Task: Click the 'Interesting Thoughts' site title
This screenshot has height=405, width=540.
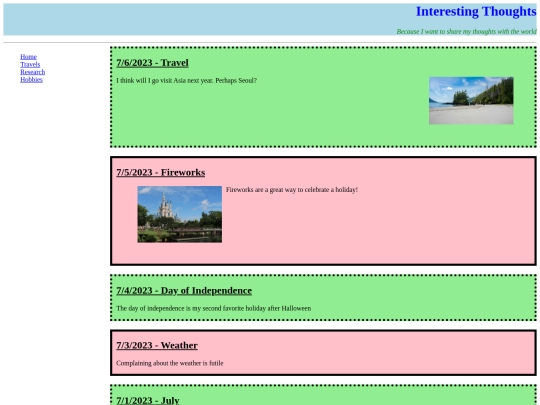Action: (x=476, y=11)
